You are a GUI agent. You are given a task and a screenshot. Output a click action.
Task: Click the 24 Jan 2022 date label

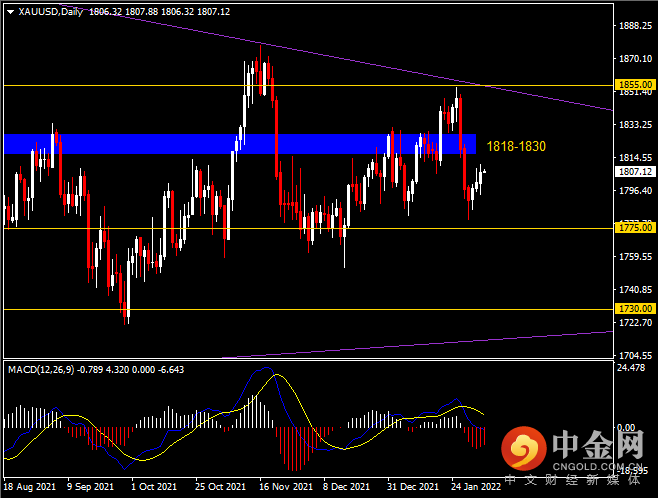point(476,487)
